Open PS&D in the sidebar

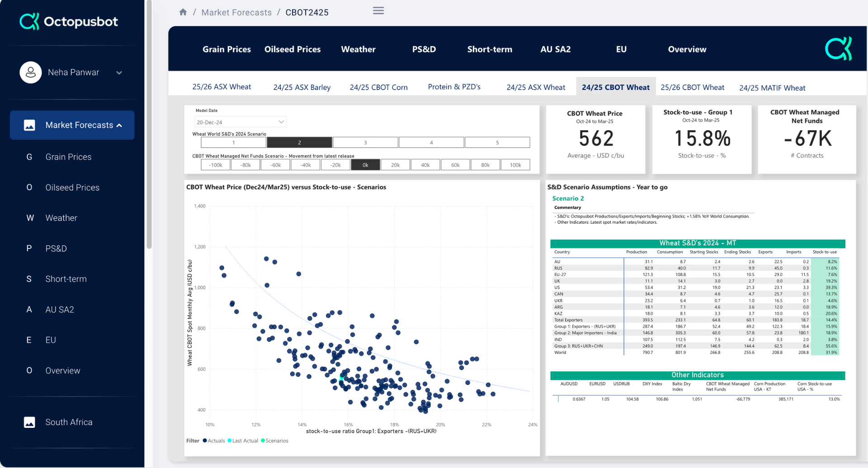tap(56, 248)
